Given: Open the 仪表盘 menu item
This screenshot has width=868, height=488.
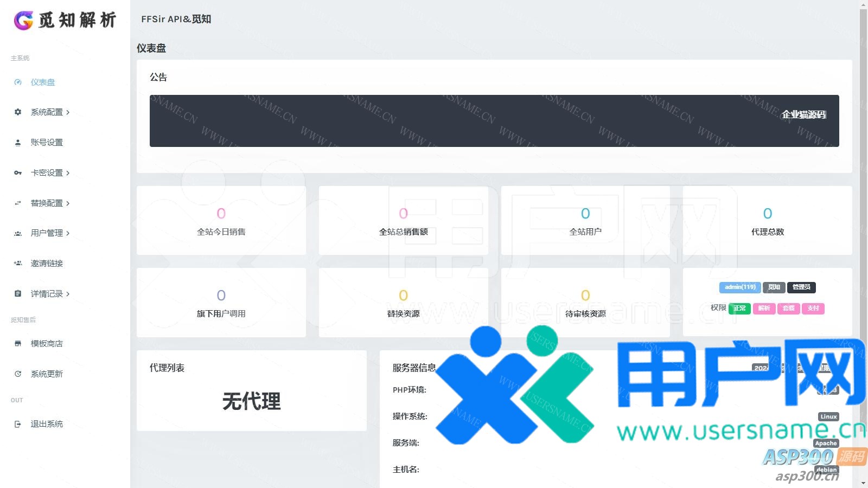Looking at the screenshot, I should [43, 82].
